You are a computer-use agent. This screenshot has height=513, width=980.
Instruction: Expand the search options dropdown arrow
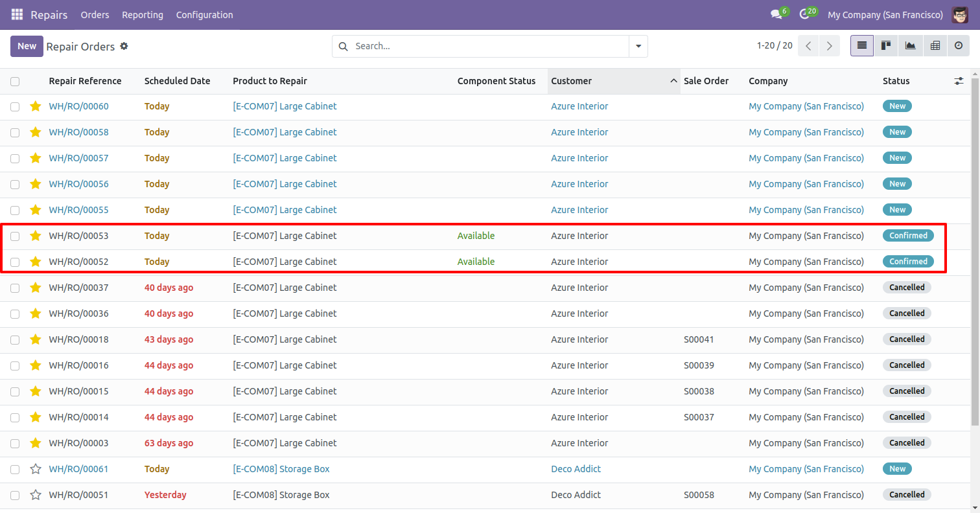pos(638,47)
